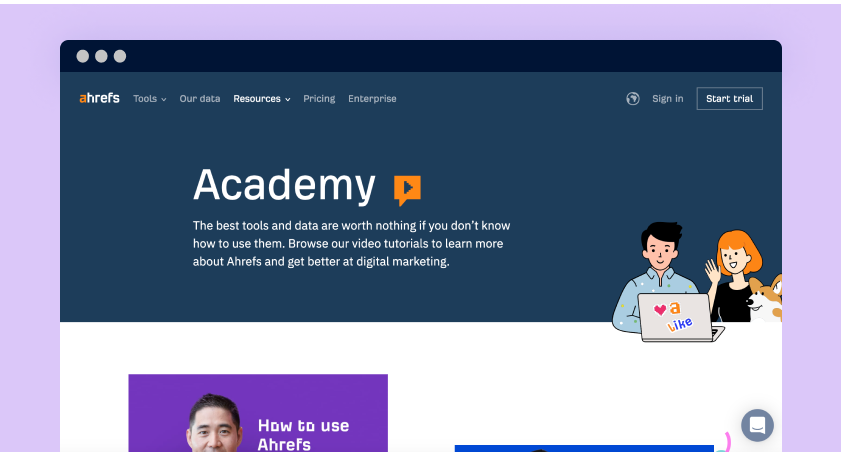The image size is (841, 453).
Task: Open the language globe icon
Action: (633, 99)
